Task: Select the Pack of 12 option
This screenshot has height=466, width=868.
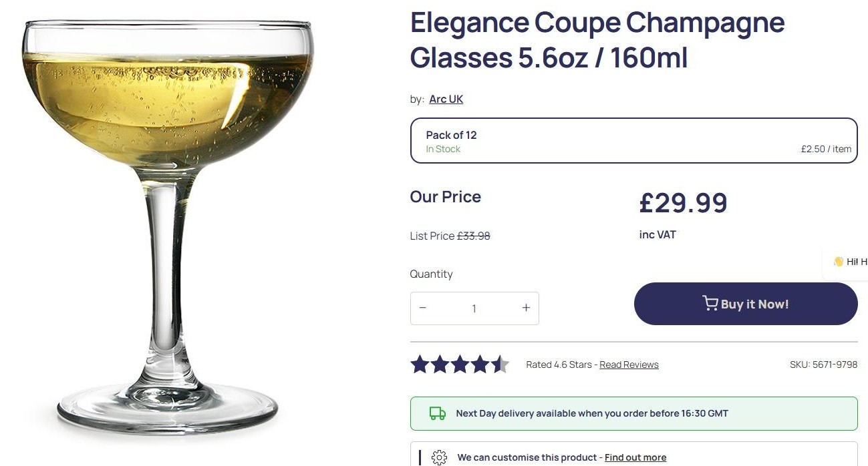Action: [x=633, y=141]
